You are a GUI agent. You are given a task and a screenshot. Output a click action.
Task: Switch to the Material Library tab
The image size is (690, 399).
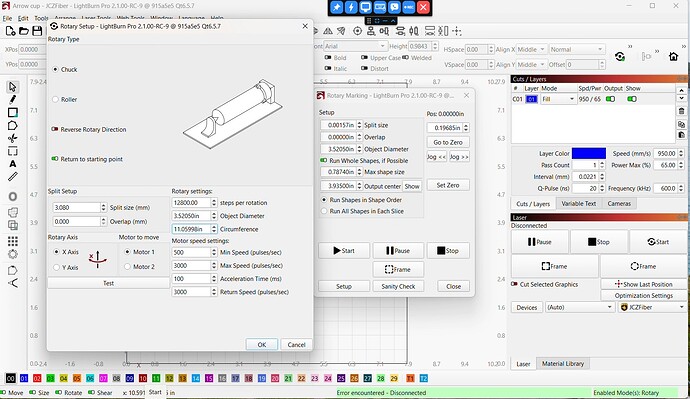pyautogui.click(x=563, y=364)
